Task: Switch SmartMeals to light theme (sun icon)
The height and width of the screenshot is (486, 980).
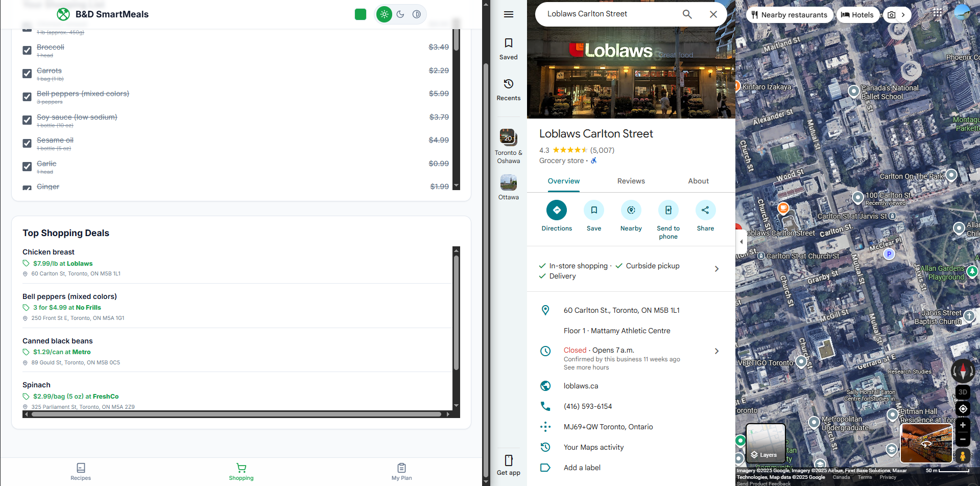Action: pos(384,14)
